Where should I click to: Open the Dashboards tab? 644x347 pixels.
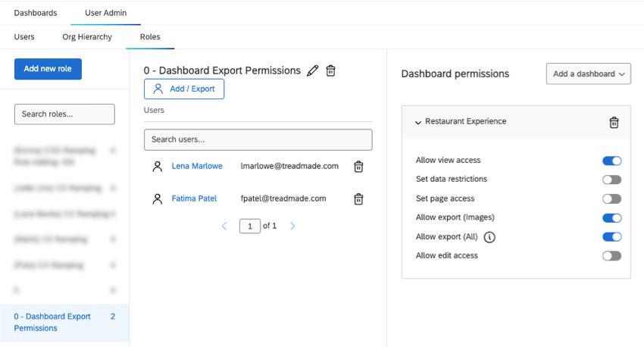35,13
